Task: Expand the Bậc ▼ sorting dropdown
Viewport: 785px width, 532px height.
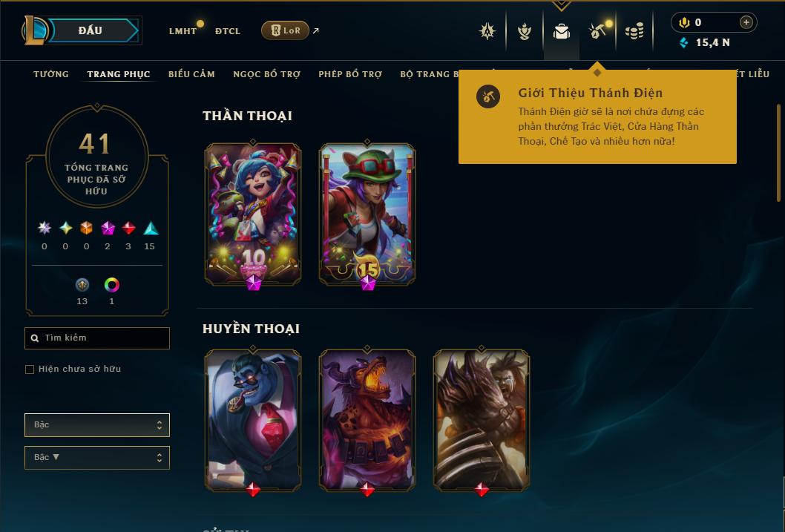Action: (x=97, y=457)
